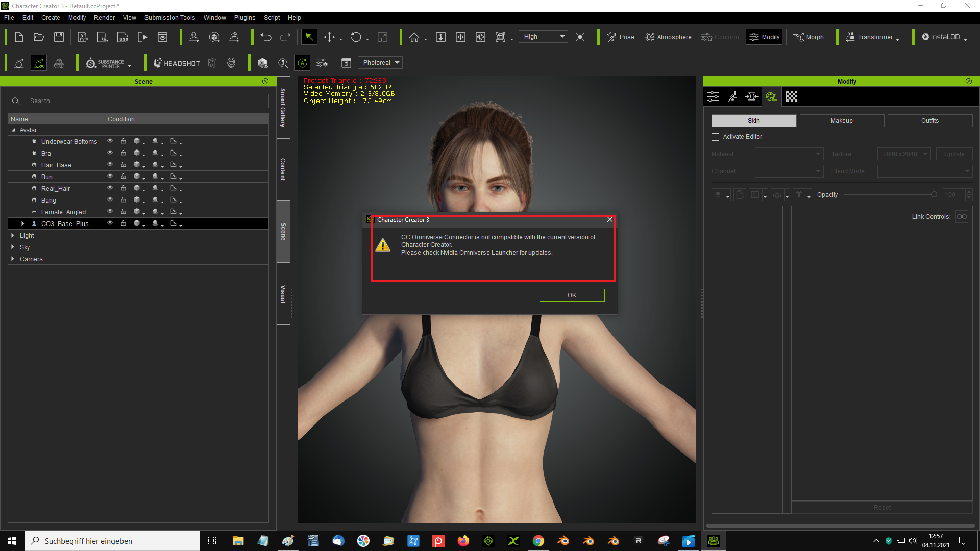This screenshot has height=551, width=980.
Task: Click the Modify toolbar button
Action: pos(764,37)
